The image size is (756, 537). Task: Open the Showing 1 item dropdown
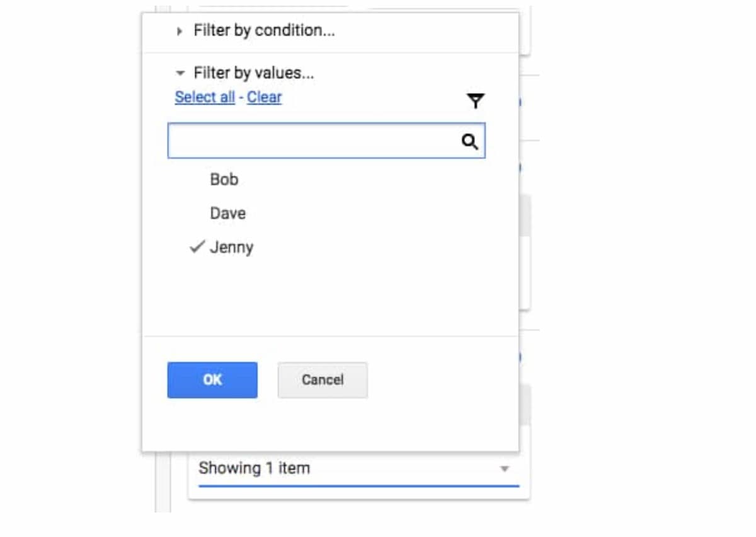pos(353,469)
